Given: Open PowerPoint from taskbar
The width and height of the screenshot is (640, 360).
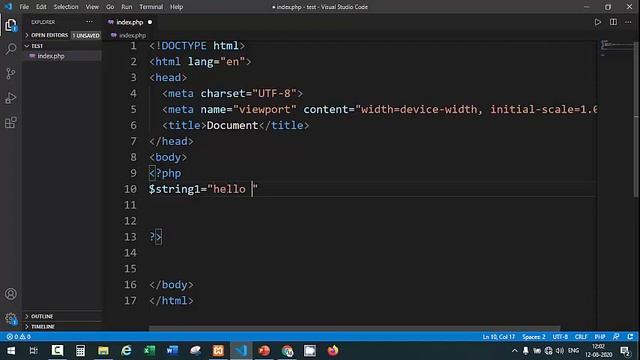Looking at the screenshot, I should 264,351.
